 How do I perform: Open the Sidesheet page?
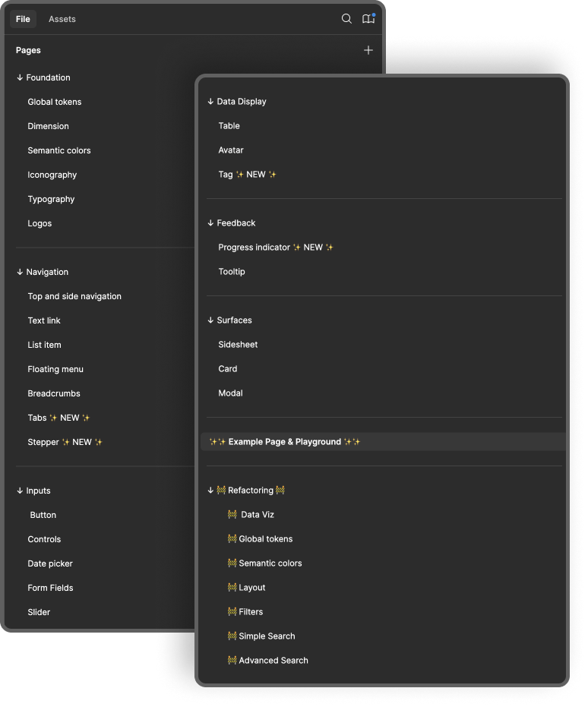pyautogui.click(x=238, y=345)
